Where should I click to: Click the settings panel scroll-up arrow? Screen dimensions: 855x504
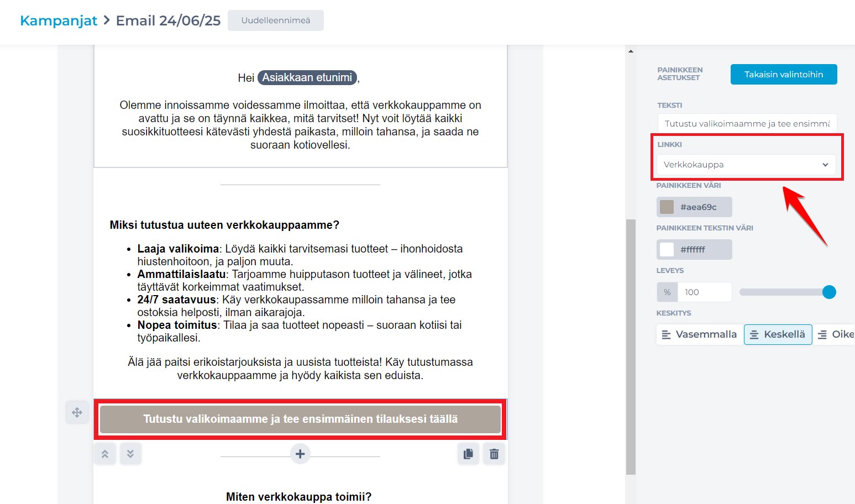point(631,51)
